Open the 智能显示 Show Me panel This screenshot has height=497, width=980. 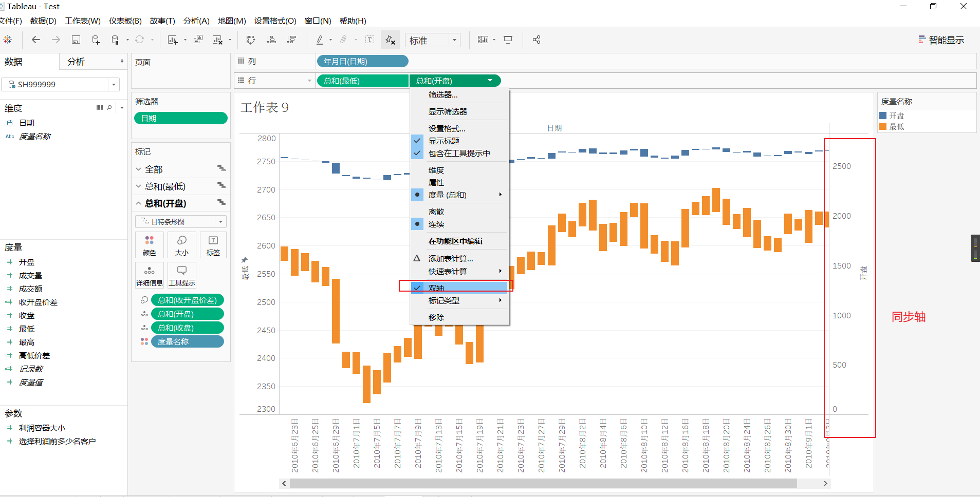(941, 40)
